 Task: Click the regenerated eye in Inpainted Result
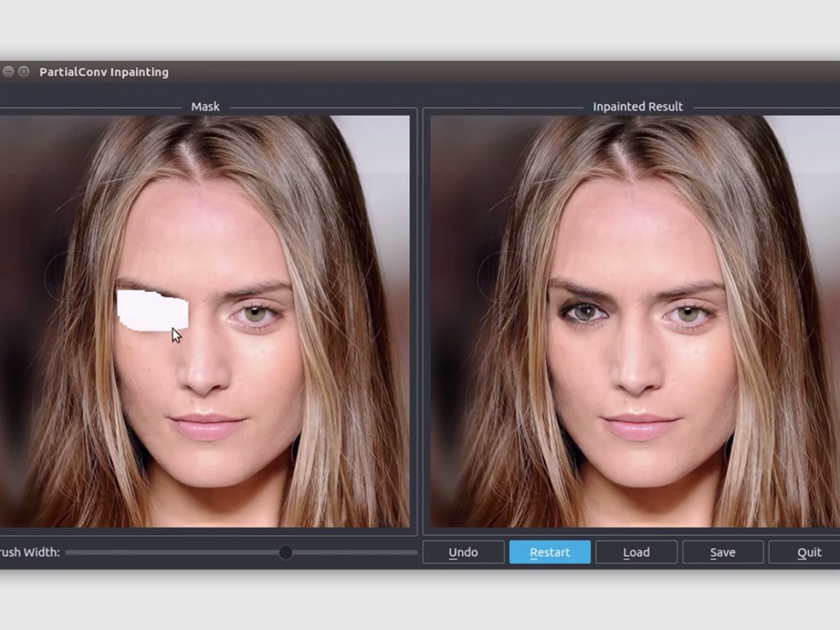tap(584, 312)
